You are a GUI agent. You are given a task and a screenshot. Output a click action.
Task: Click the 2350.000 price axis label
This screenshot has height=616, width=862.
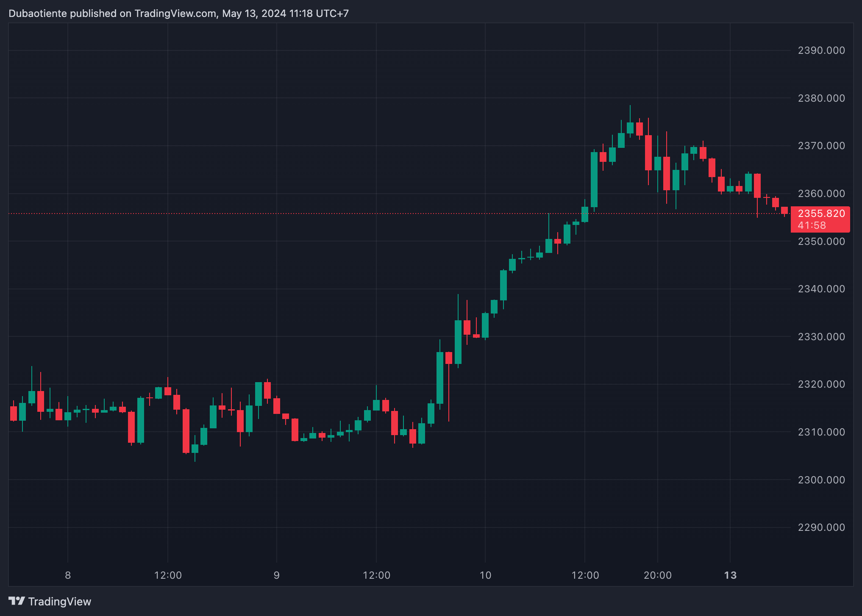tap(821, 241)
